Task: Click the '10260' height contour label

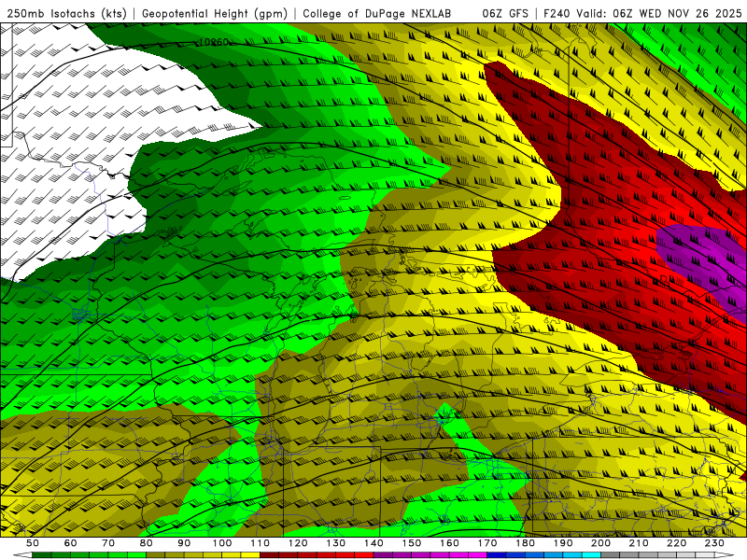Action: pyautogui.click(x=213, y=42)
